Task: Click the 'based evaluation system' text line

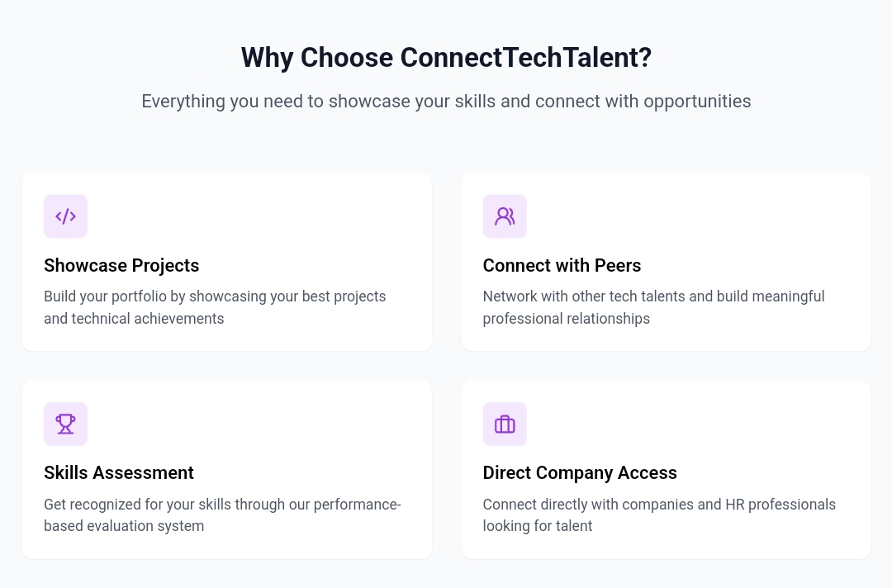Action: (124, 526)
